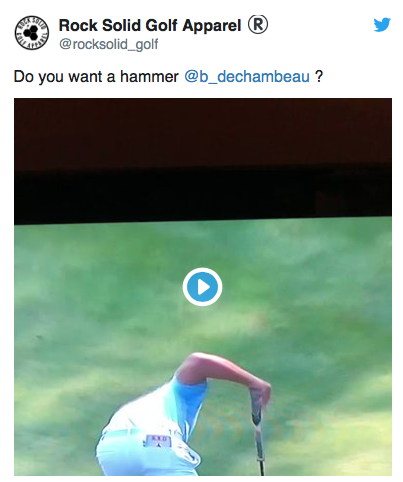403x482 pixels.
Task: Click the dark brown top area of video
Action: 203,133
